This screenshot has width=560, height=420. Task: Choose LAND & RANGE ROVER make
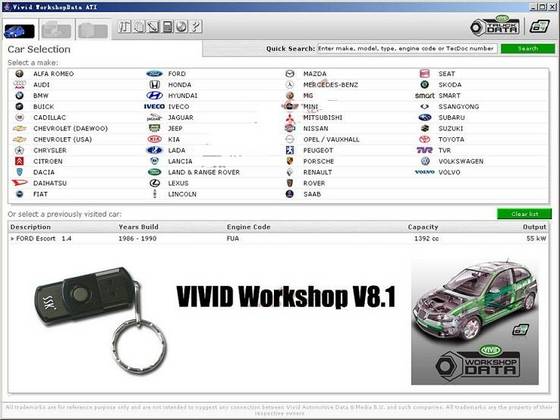[x=204, y=172]
